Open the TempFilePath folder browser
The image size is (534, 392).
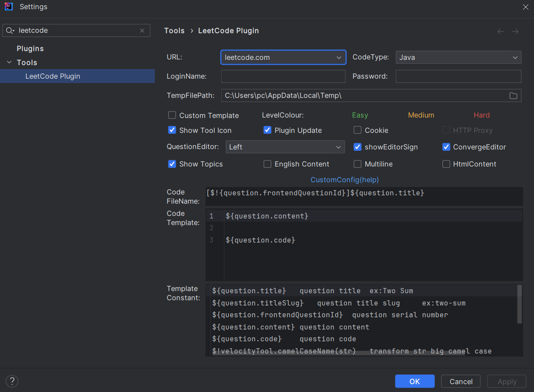click(x=513, y=95)
